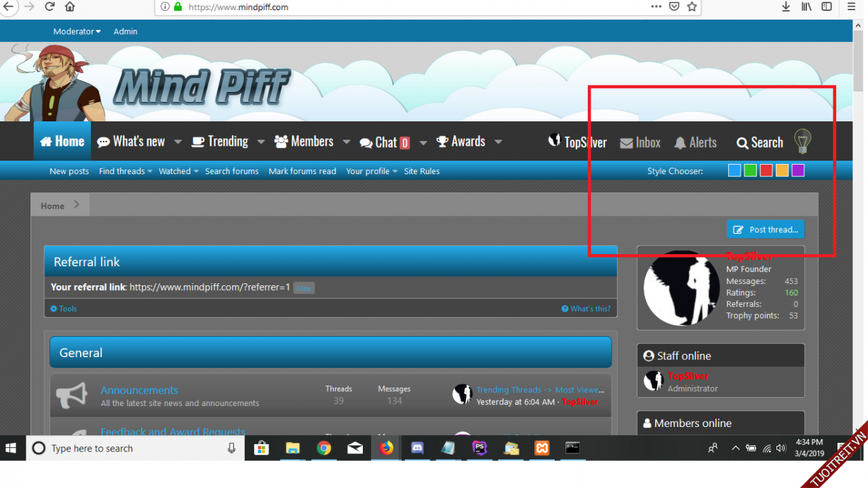This screenshot has height=488, width=868.
Task: Click the Post thread button
Action: [765, 230]
